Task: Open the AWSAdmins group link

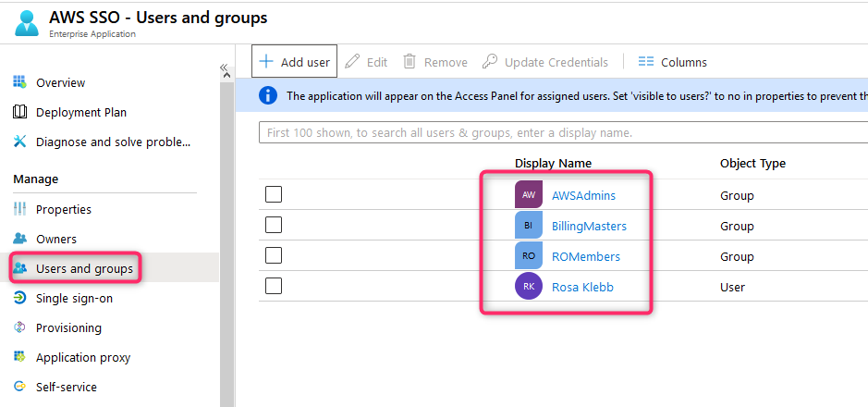Action: tap(583, 195)
